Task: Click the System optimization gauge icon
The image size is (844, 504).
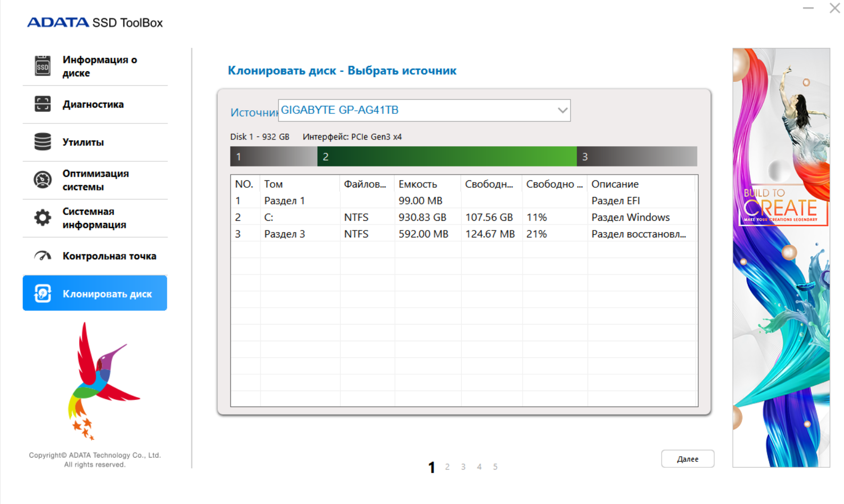Action: (43, 180)
